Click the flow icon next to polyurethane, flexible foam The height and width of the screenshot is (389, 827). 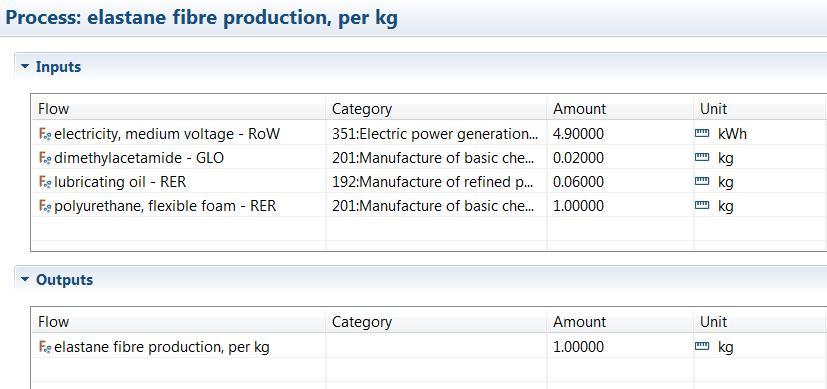pyautogui.click(x=45, y=206)
